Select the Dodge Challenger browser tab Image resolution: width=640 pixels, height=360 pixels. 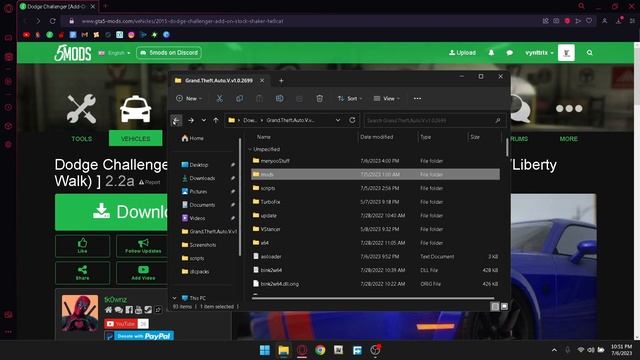tap(57, 7)
